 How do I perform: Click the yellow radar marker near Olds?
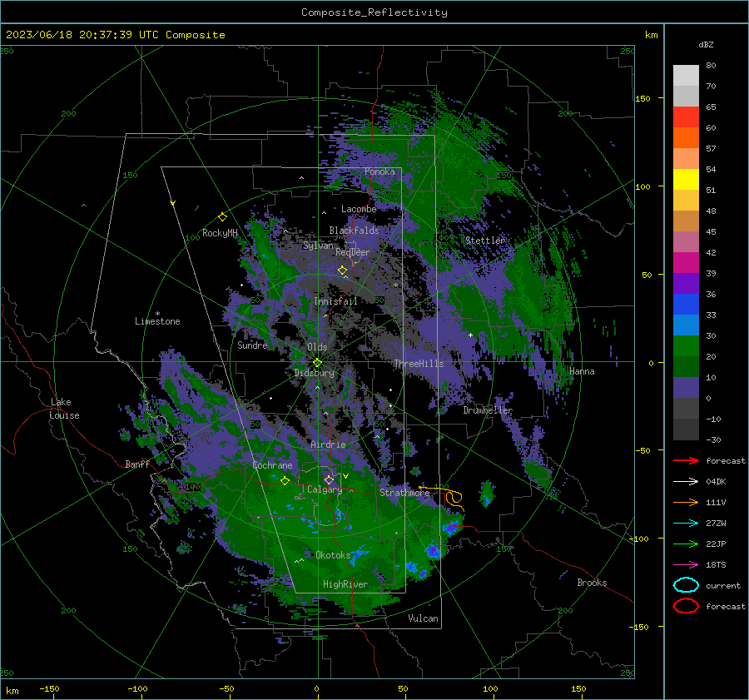point(317,363)
